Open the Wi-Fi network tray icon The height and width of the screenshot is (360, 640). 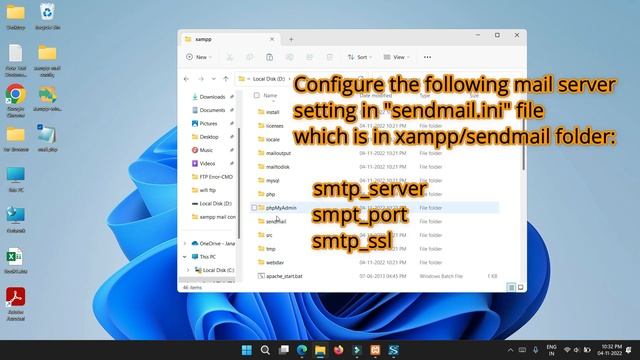click(x=567, y=350)
